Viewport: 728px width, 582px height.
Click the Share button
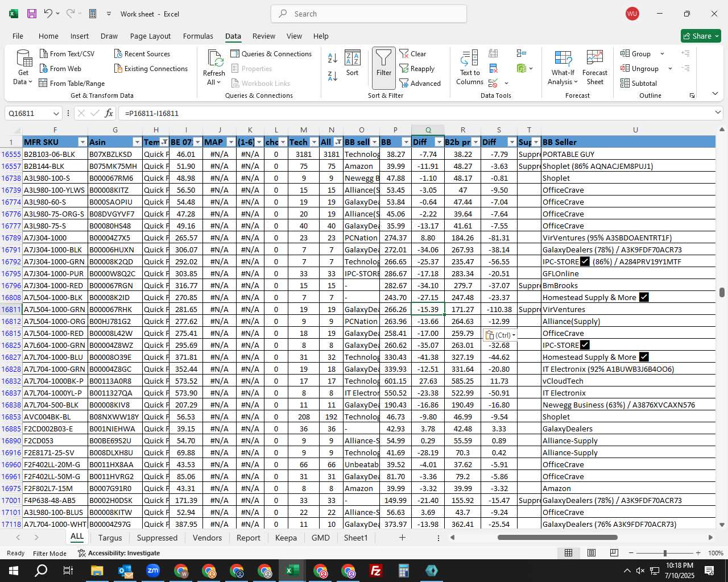point(701,36)
